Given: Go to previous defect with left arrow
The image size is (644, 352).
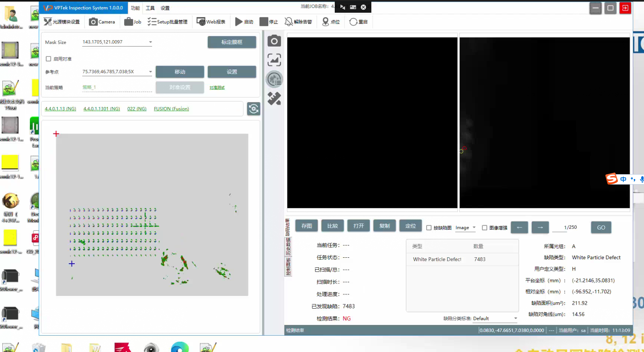Looking at the screenshot, I should coord(519,228).
